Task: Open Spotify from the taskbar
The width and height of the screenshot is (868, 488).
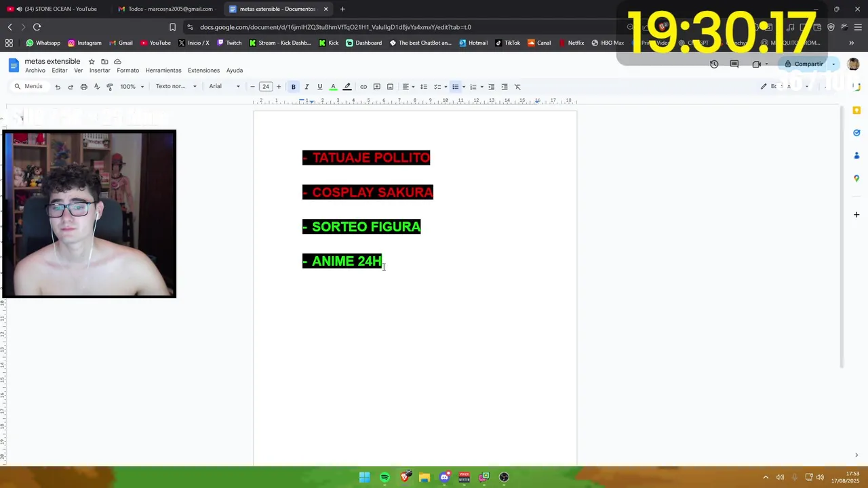Action: (x=384, y=477)
